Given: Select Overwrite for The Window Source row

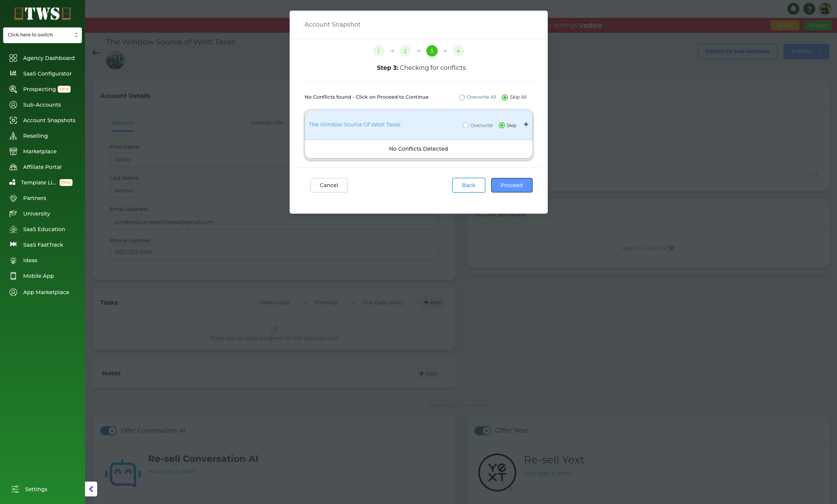Looking at the screenshot, I should 466,125.
